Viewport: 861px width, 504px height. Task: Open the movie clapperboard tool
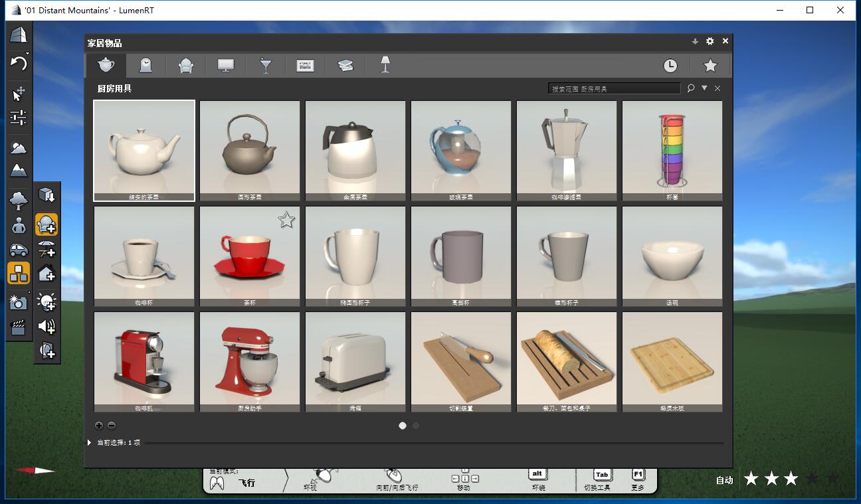tap(19, 327)
